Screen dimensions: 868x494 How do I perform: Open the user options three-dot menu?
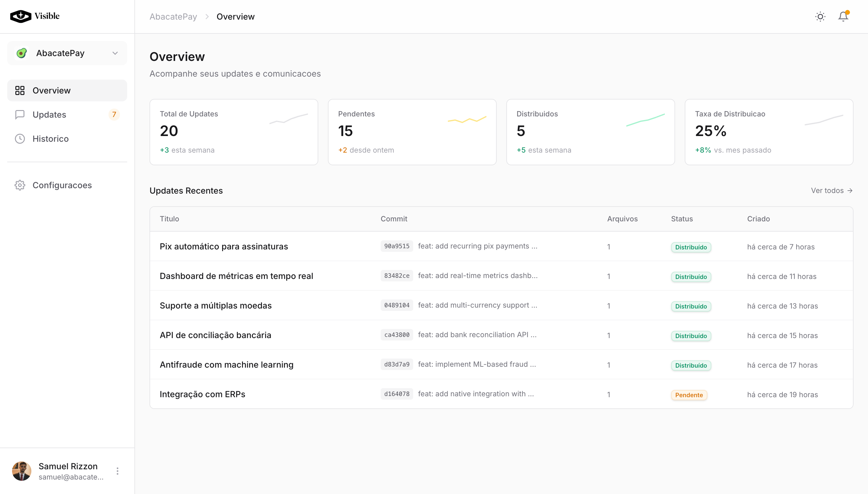point(117,471)
